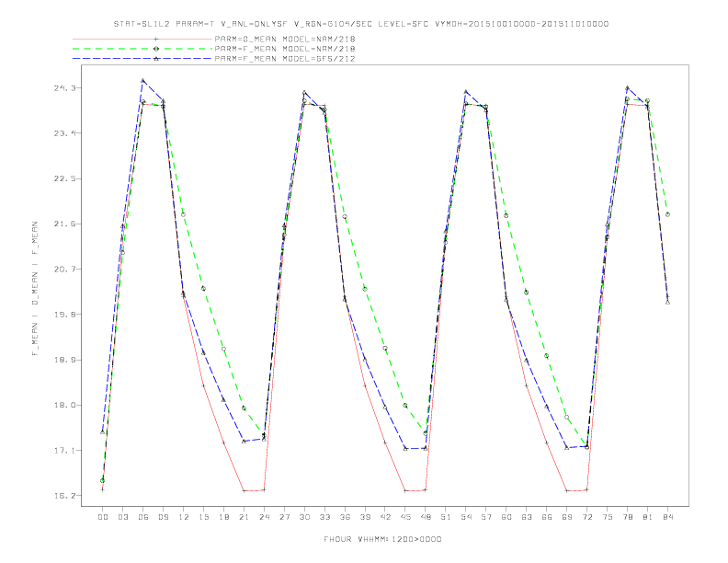Click the blue GFS triangle marker at hour 00
Image resolution: width=728 pixels, height=563 pixels.
click(103, 432)
